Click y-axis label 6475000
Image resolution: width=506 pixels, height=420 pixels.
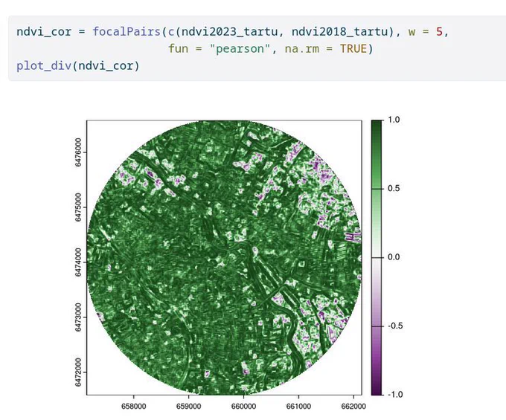[78, 207]
